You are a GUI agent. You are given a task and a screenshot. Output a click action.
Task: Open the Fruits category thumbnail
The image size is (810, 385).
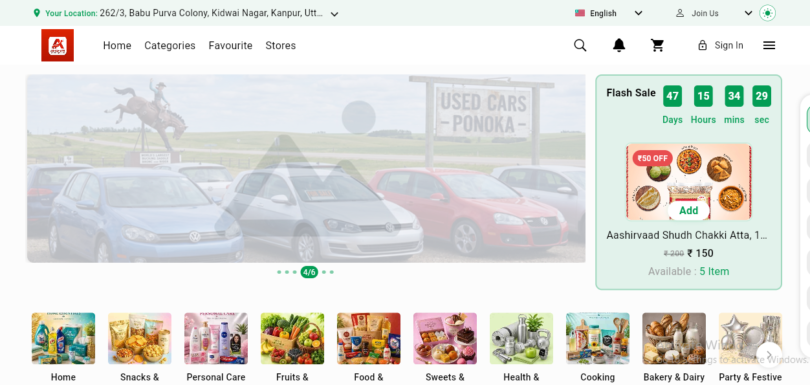tap(292, 338)
